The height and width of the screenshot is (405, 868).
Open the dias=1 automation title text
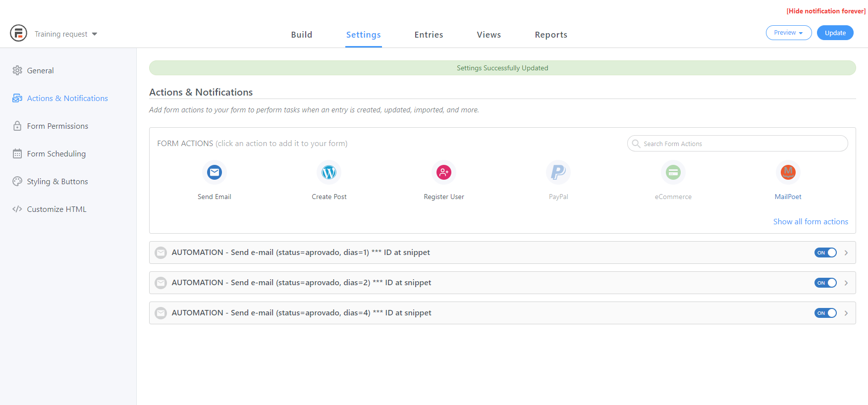click(x=301, y=253)
